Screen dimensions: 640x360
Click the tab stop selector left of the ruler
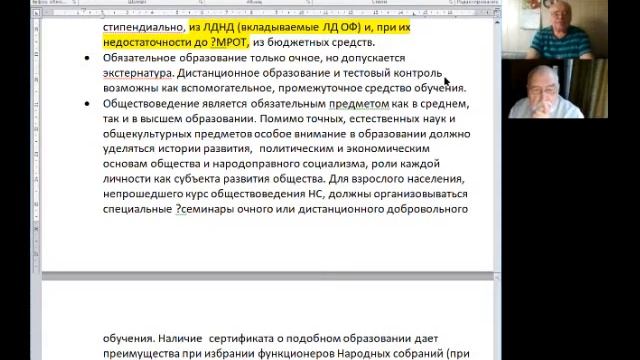pyautogui.click(x=36, y=13)
